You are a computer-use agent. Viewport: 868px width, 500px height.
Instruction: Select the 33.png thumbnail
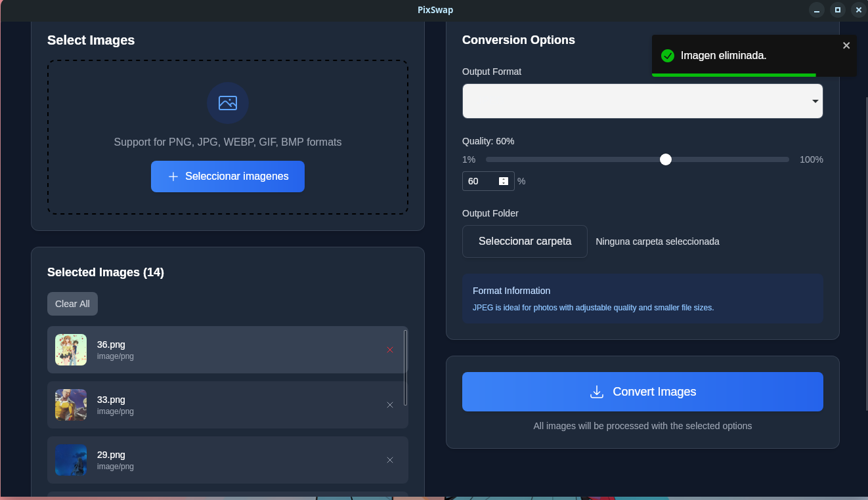point(71,405)
